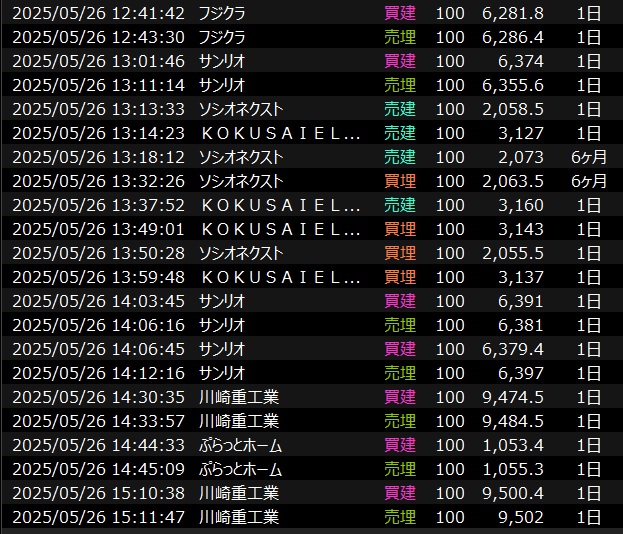Image resolution: width=623 pixels, height=534 pixels.
Task: Select the 14:33:57 川崎重工業 row timestamp
Action: [x=99, y=421]
